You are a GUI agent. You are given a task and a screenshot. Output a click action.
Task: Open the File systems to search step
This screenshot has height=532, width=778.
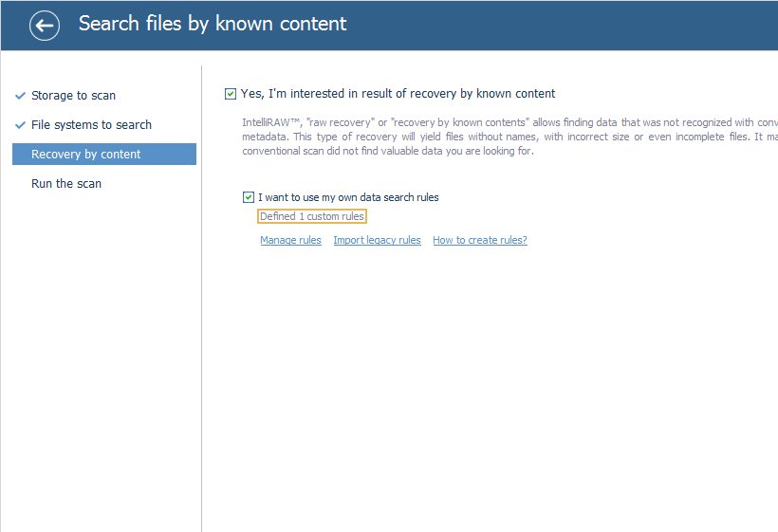point(91,125)
